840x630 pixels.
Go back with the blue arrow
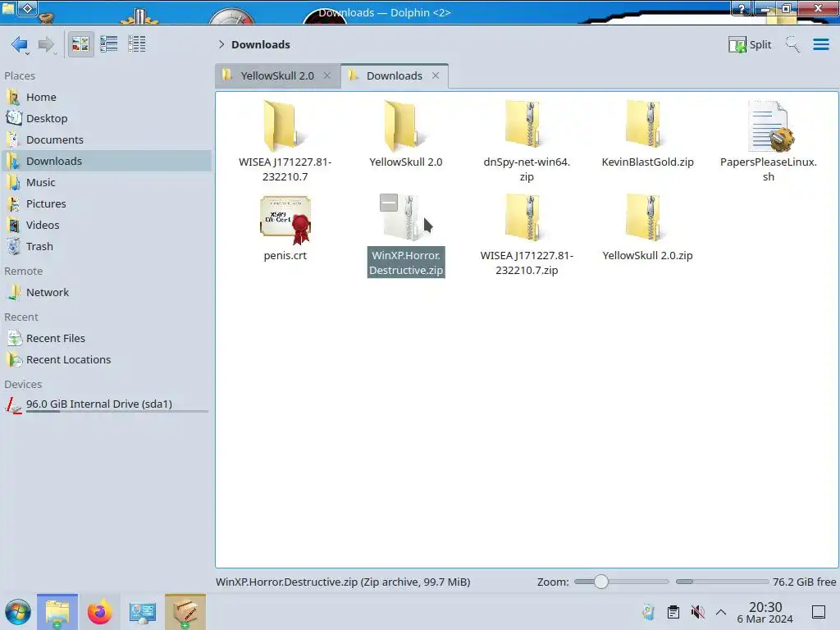pyautogui.click(x=20, y=44)
